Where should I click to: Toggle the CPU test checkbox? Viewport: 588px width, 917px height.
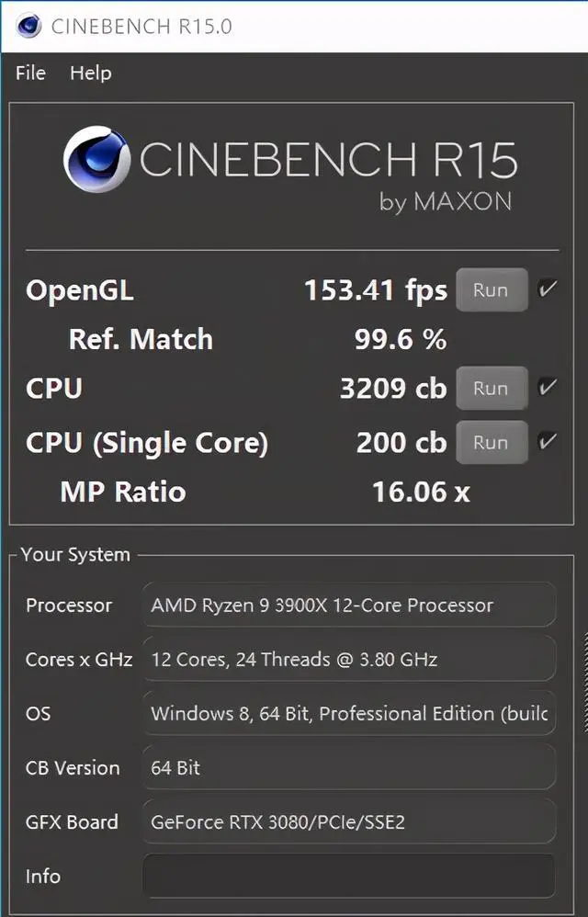tap(547, 387)
